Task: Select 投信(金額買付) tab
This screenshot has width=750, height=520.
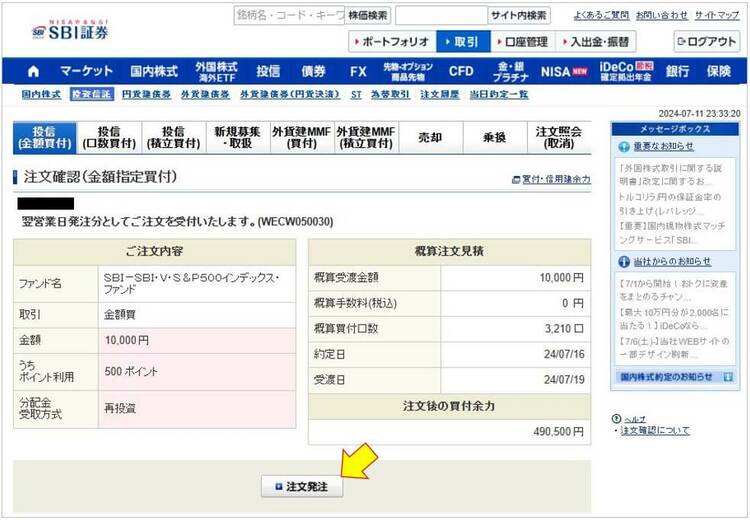Action: pyautogui.click(x=44, y=138)
